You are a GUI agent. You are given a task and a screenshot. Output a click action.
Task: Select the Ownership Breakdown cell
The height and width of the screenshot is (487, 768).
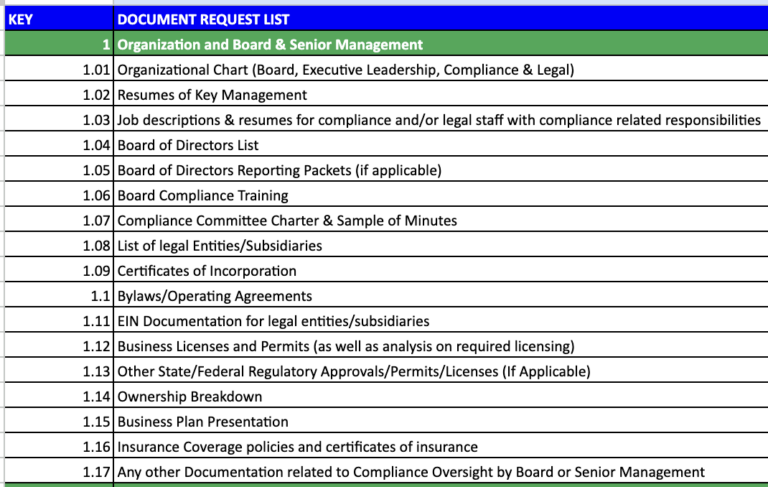pos(190,396)
